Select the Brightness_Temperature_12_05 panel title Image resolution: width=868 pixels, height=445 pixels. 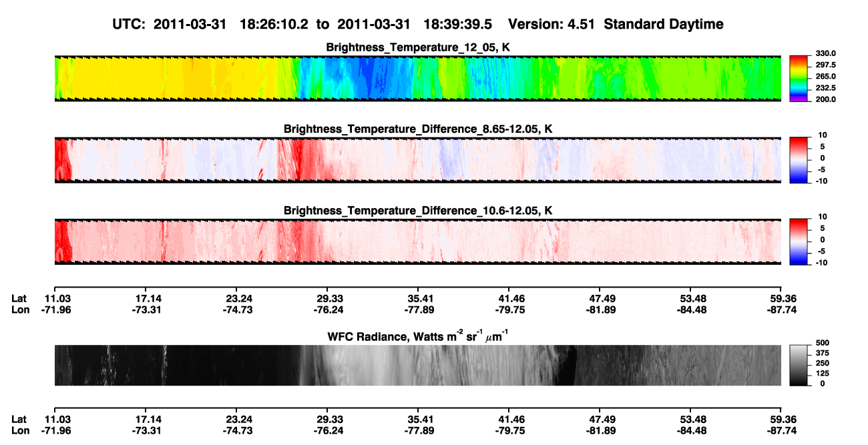[x=418, y=47]
